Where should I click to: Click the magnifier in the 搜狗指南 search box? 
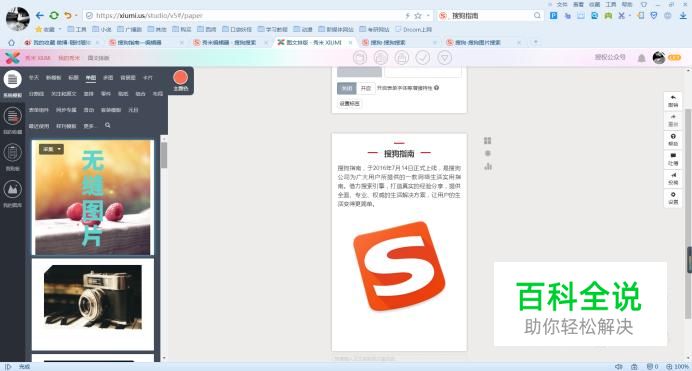coord(537,15)
